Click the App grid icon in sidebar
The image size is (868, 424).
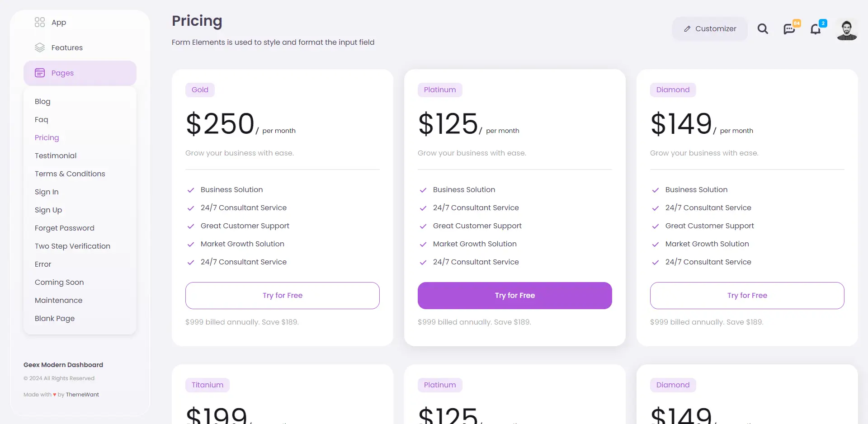[x=40, y=22]
